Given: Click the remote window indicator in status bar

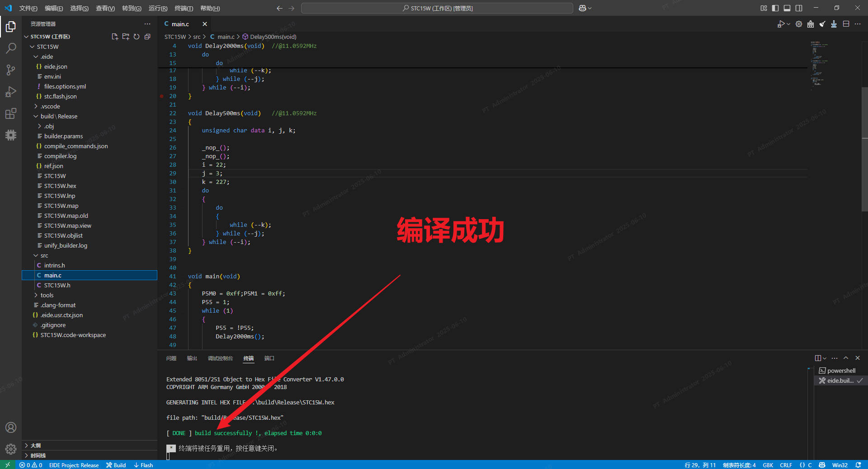Looking at the screenshot, I should point(8,465).
